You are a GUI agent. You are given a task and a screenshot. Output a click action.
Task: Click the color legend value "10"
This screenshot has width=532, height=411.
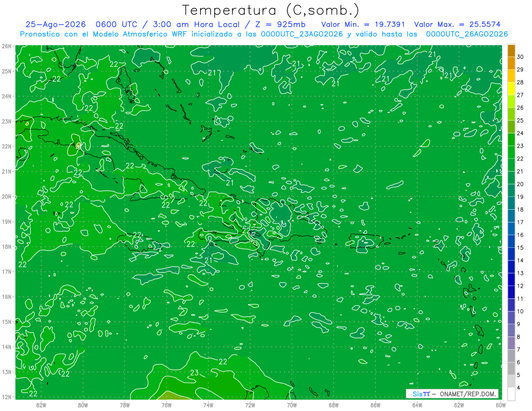pos(520,311)
